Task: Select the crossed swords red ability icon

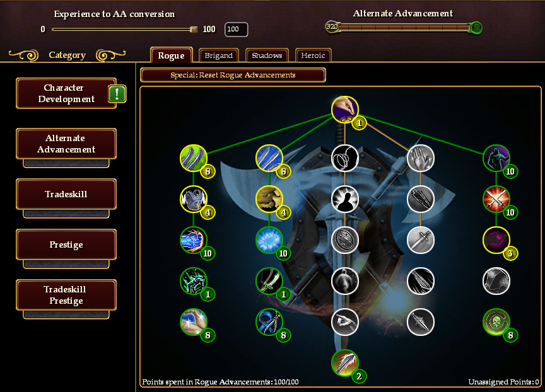Action: click(x=496, y=199)
